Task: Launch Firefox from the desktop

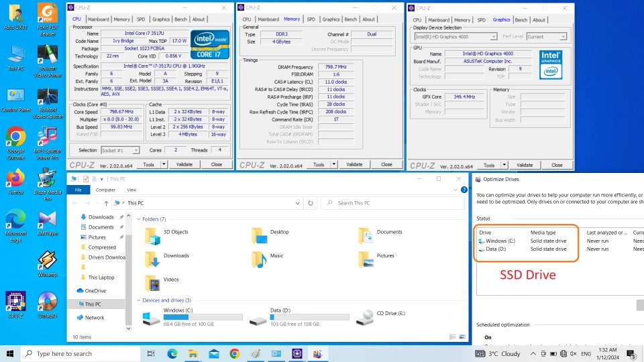Action: 15,182
